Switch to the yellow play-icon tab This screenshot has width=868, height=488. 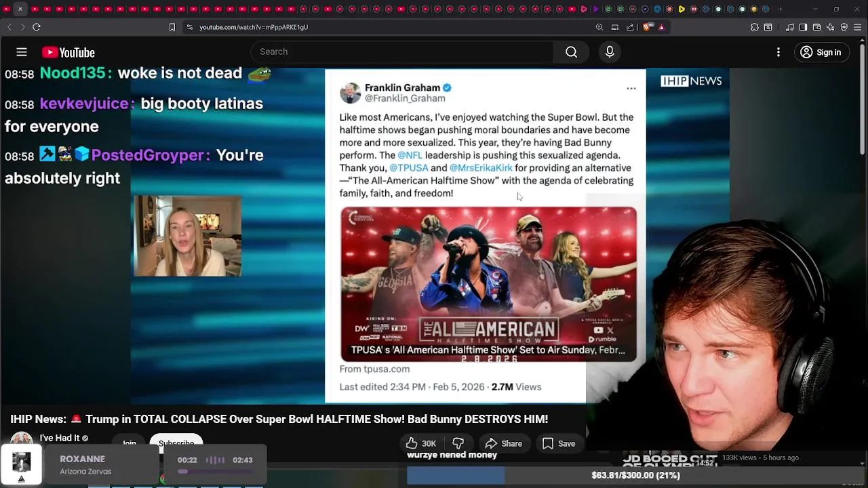point(682,9)
